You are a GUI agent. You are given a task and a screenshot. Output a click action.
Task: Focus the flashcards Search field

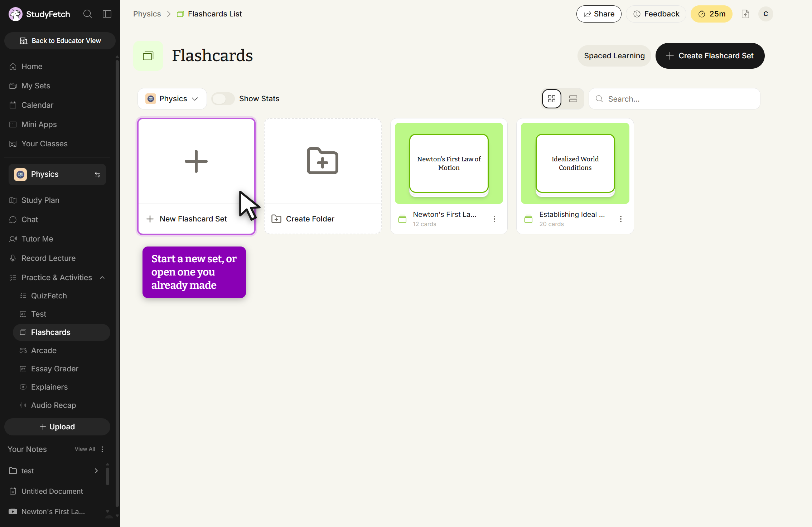pos(675,99)
